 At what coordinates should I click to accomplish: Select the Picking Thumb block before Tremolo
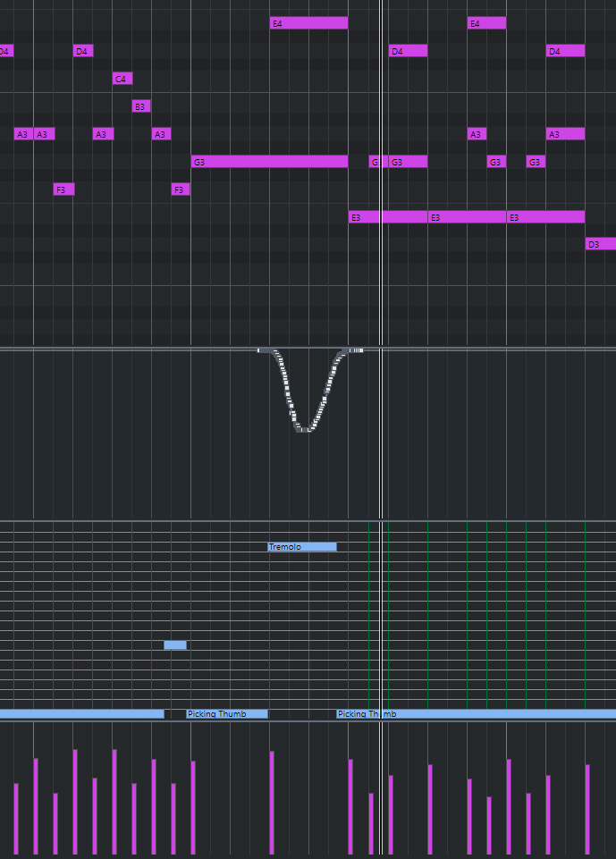tap(227, 714)
